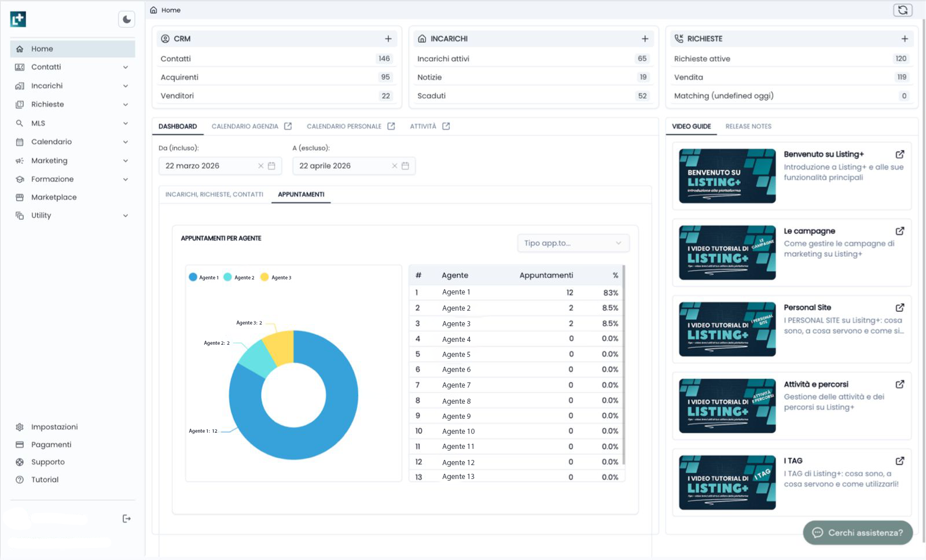The image size is (926, 560).
Task: Click the Agente column header
Action: (455, 275)
